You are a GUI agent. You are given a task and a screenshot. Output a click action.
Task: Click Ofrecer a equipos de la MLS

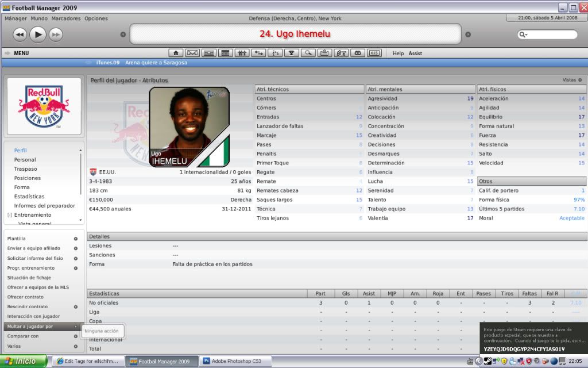[38, 287]
